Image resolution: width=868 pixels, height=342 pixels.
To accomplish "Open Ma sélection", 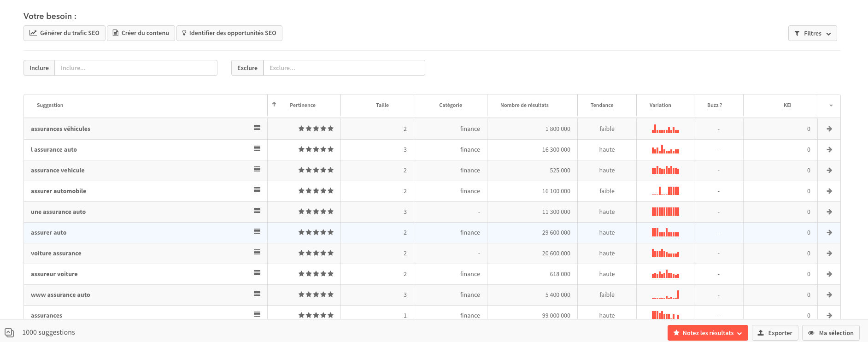I will (x=831, y=333).
